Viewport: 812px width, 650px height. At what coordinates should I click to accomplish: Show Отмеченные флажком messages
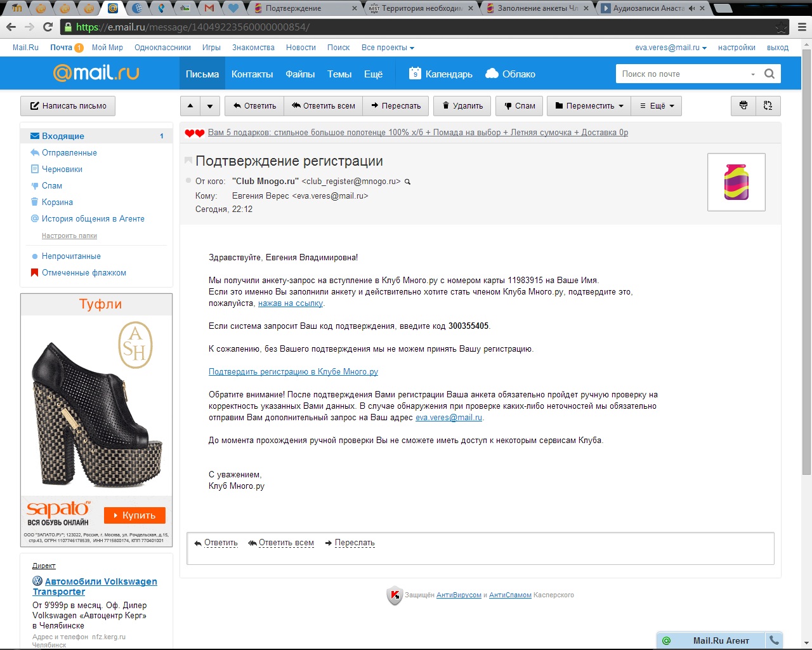84,272
